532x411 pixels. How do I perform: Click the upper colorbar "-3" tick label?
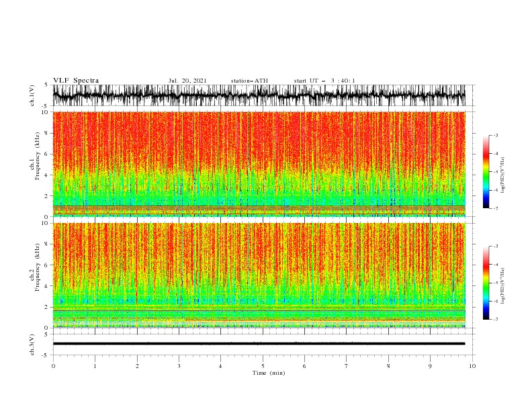click(495, 135)
